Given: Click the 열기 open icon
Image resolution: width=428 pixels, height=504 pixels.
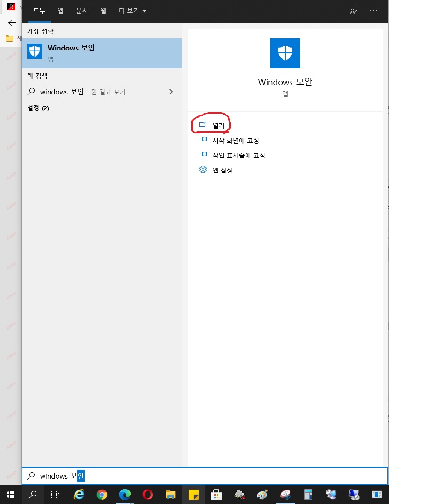Looking at the screenshot, I should click(203, 124).
